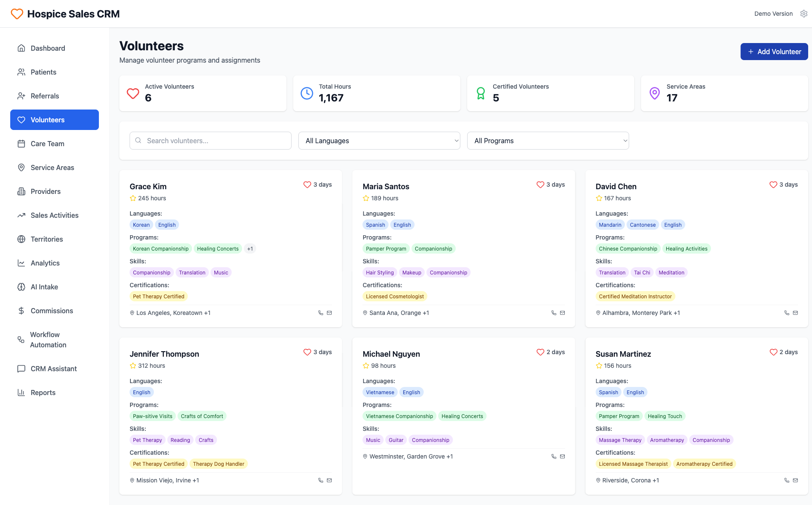Focus the Search volunteers input field

click(211, 141)
